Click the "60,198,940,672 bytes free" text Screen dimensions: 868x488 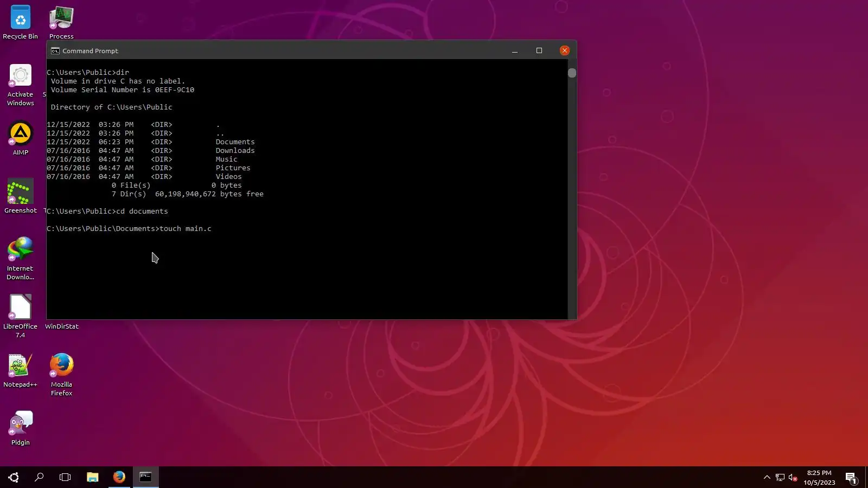tap(209, 194)
